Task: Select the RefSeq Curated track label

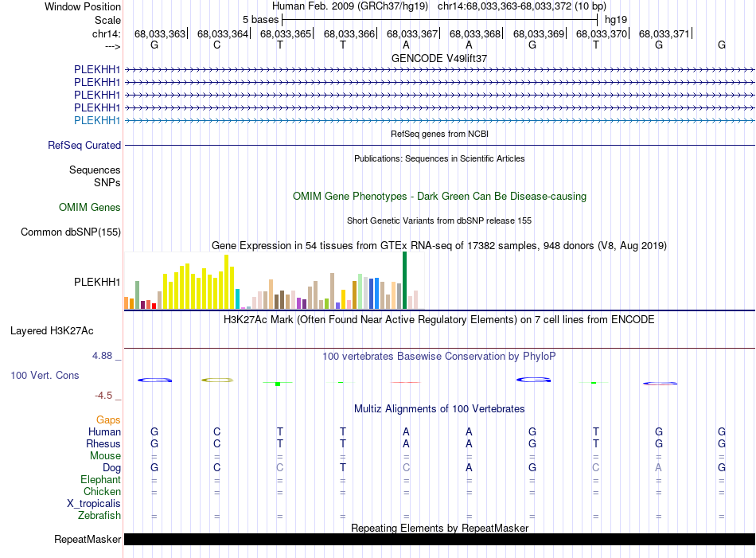Action: pyautogui.click(x=84, y=146)
